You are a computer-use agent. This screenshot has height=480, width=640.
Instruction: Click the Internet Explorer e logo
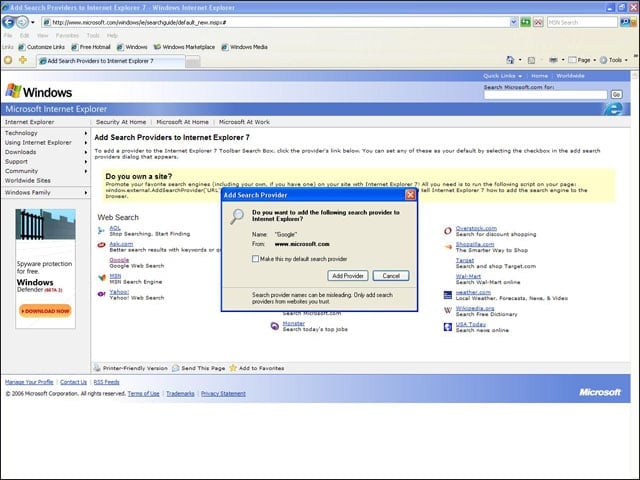tap(613, 109)
